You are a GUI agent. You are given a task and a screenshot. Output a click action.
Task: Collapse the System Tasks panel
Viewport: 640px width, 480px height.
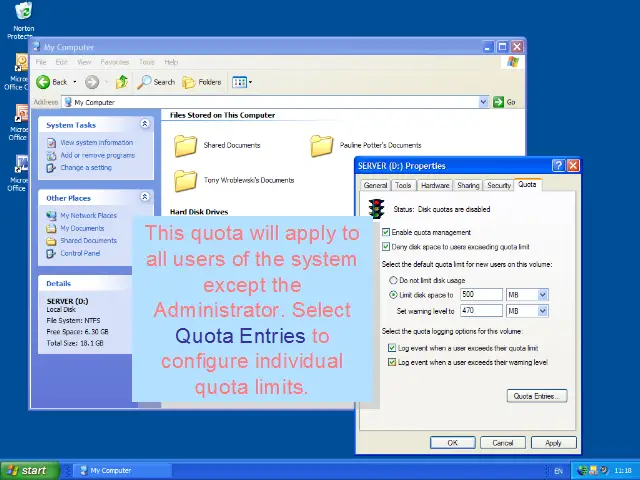point(145,124)
